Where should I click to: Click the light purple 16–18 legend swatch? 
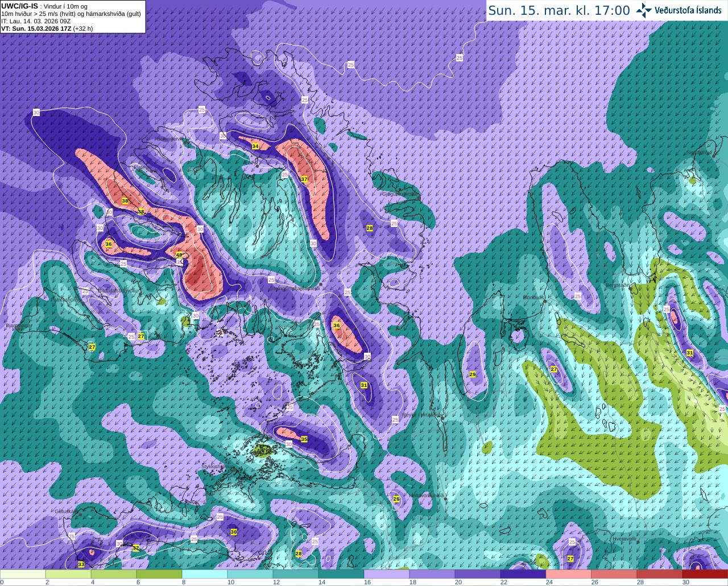point(387,574)
